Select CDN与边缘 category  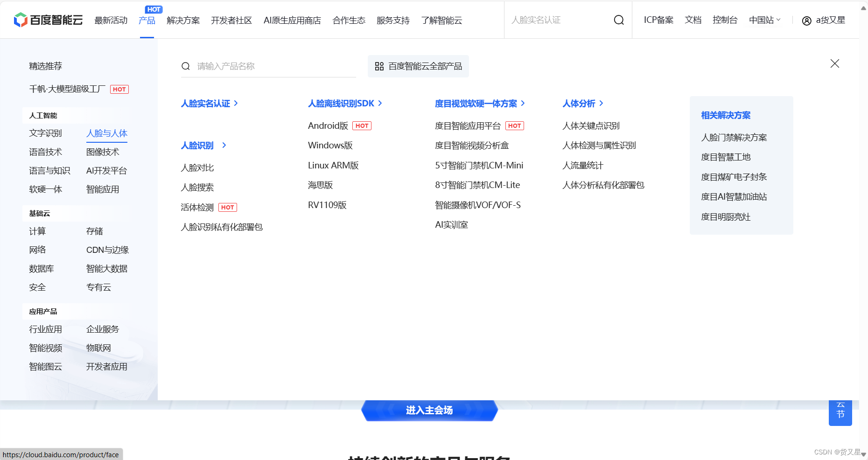click(107, 250)
